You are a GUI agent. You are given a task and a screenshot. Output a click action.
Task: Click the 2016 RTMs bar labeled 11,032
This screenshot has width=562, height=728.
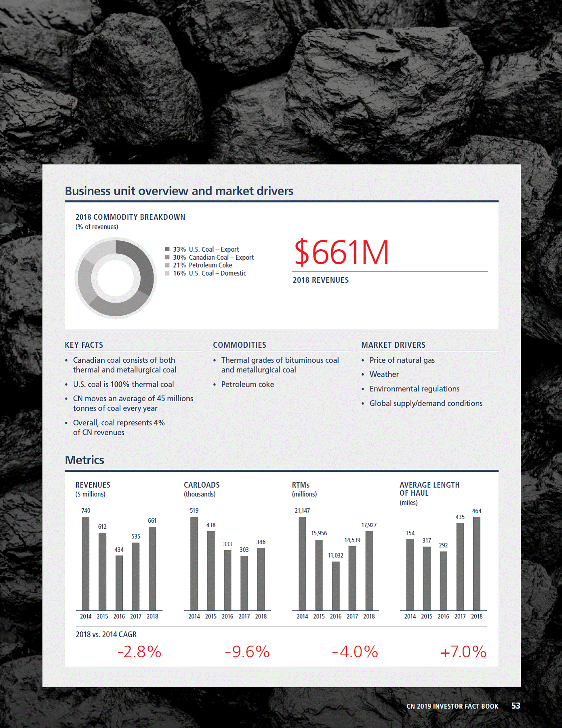(336, 586)
